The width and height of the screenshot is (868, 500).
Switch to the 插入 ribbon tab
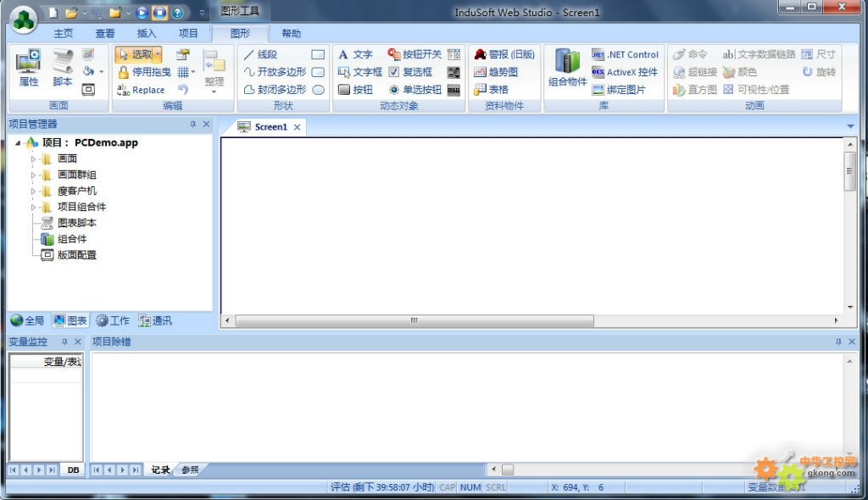146,33
